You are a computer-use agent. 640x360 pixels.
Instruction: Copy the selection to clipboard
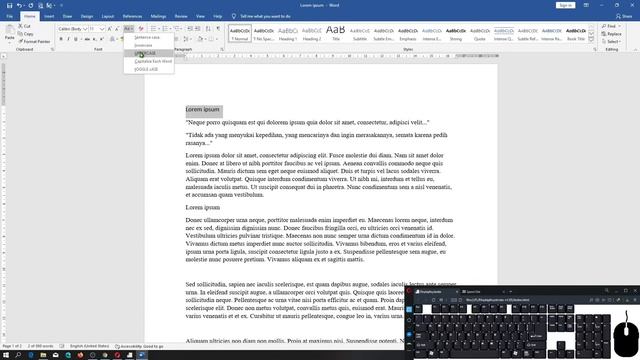(x=26, y=34)
